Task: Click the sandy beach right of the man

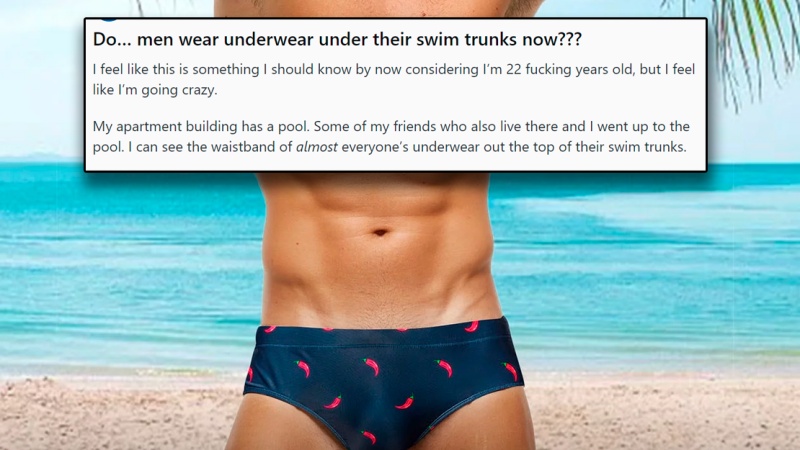Action: click(663, 413)
